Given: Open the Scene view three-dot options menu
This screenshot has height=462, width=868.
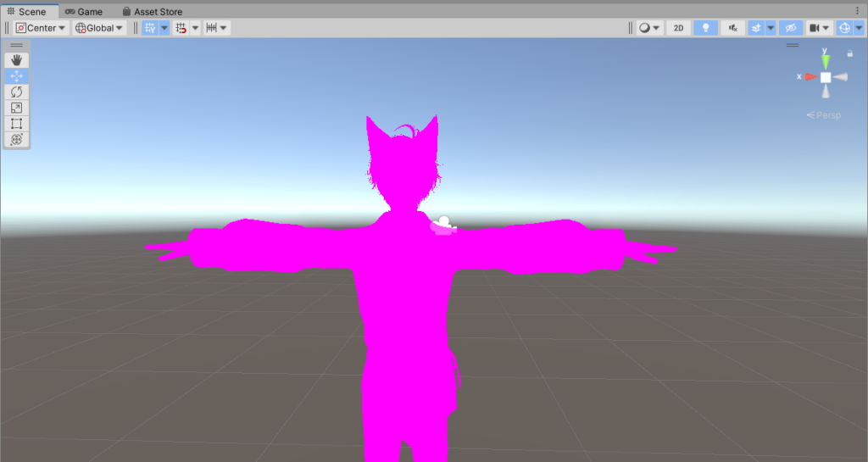Looking at the screenshot, I should tap(858, 10).
